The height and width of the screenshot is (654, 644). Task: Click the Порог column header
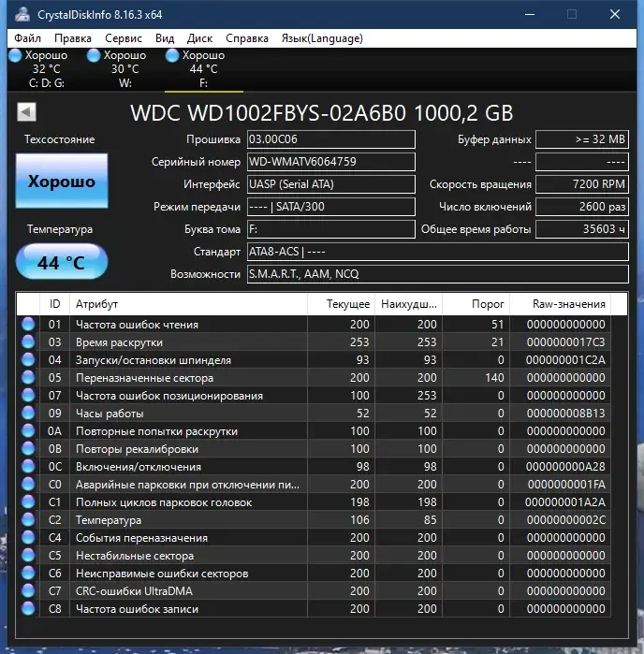coord(476,304)
